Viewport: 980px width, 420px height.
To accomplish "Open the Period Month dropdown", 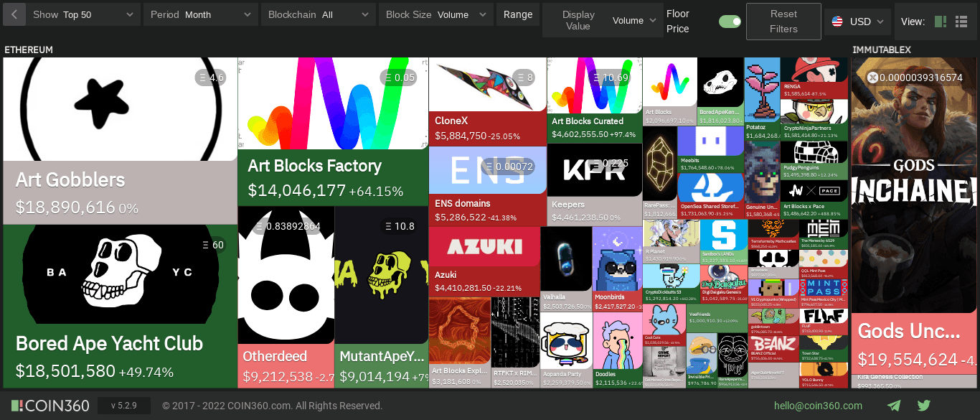I will coord(200,14).
